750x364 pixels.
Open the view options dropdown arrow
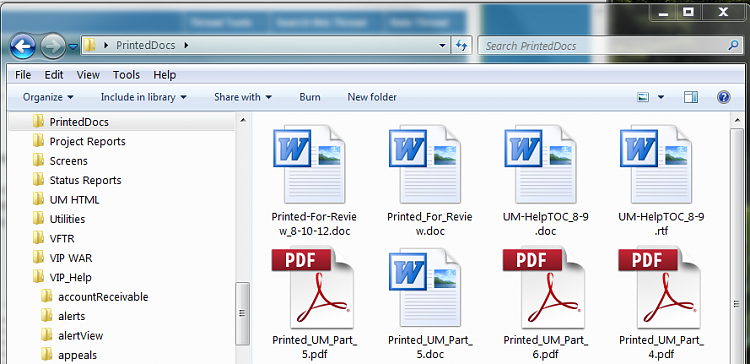click(x=661, y=97)
